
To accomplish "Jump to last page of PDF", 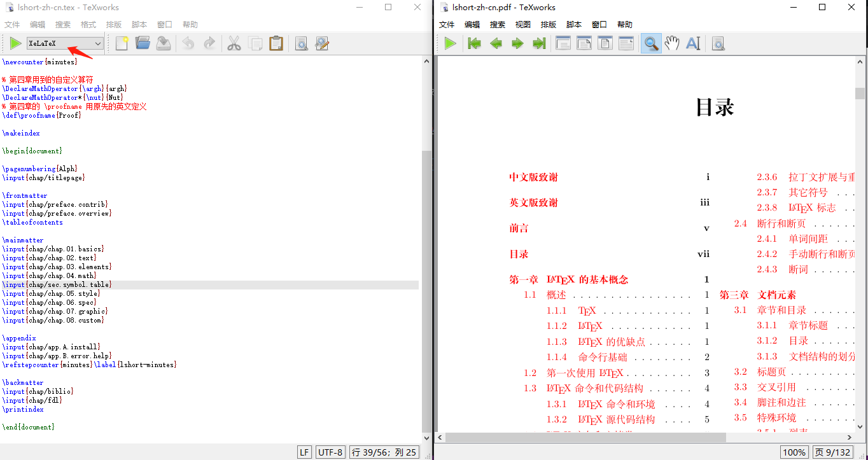I will tap(539, 43).
